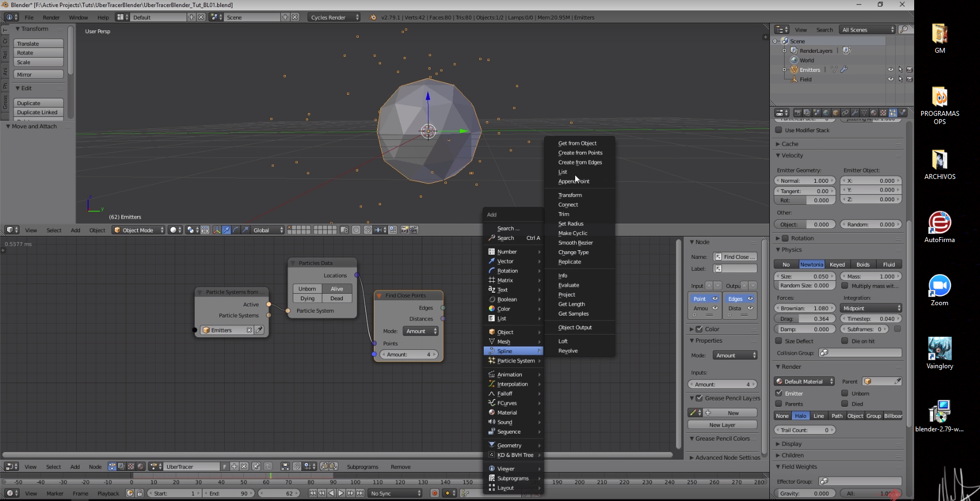Click the eyedropper beside Emitters object field
Viewport: 980px width, 501px height.
tap(260, 330)
